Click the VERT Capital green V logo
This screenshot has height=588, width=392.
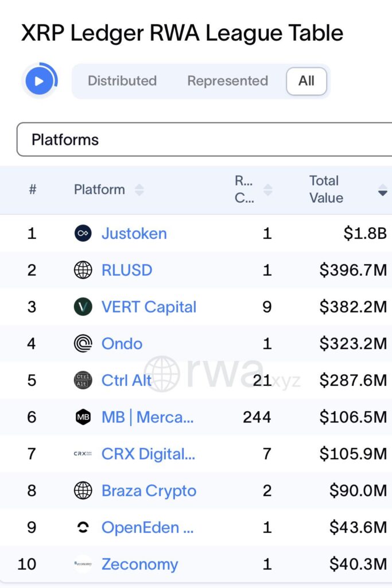83,307
